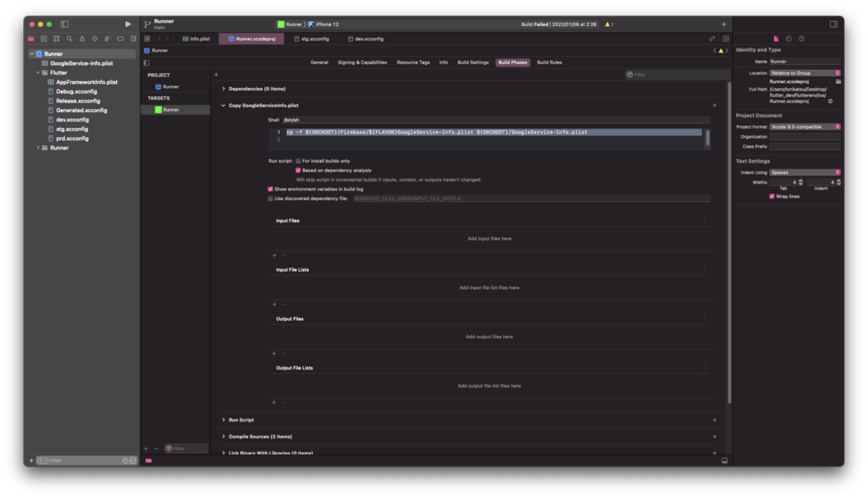
Task: Collapse the Copy GoogleServiceInfo.plist section
Action: pos(224,106)
